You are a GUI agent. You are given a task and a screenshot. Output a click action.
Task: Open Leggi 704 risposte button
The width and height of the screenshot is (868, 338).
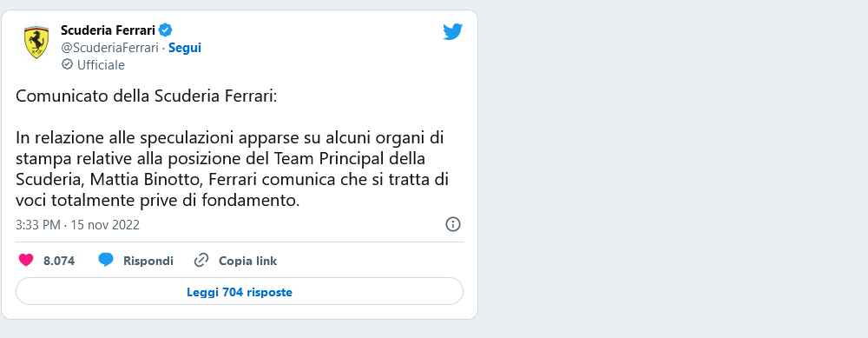click(240, 291)
